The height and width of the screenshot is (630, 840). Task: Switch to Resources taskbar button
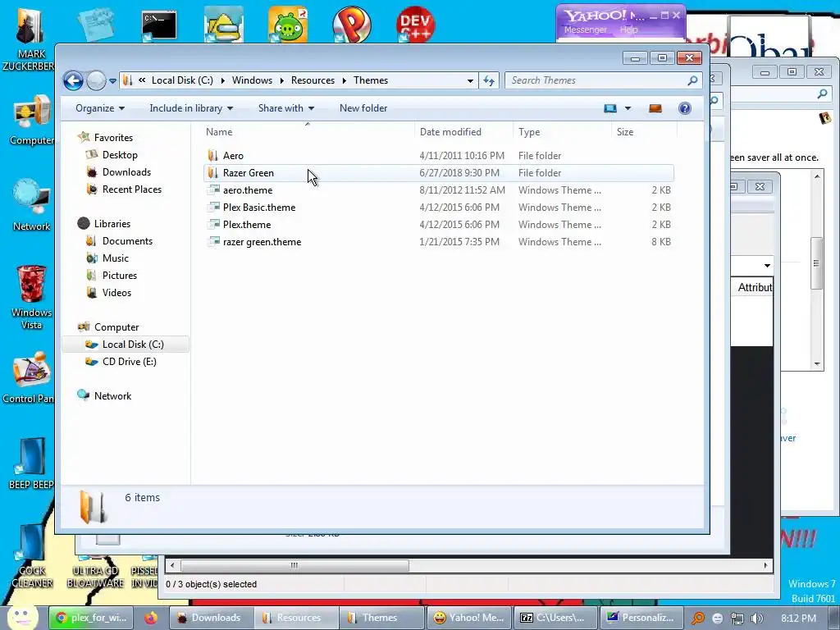(295, 618)
